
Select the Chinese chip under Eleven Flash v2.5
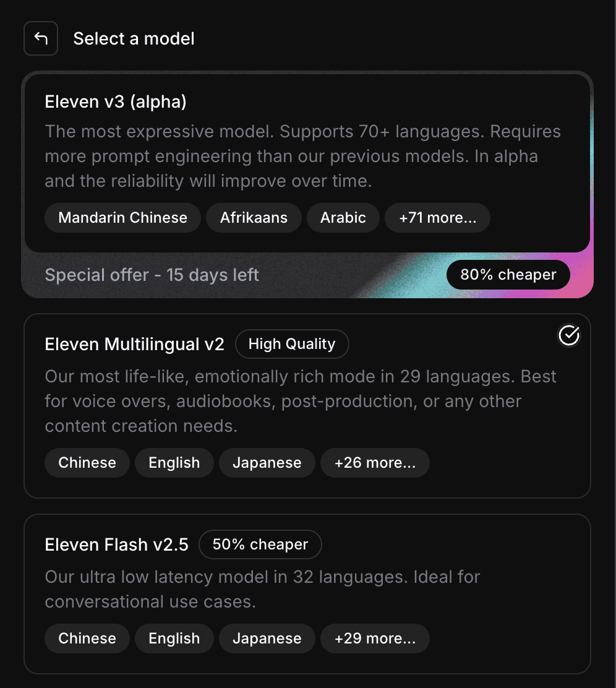pyautogui.click(x=87, y=638)
